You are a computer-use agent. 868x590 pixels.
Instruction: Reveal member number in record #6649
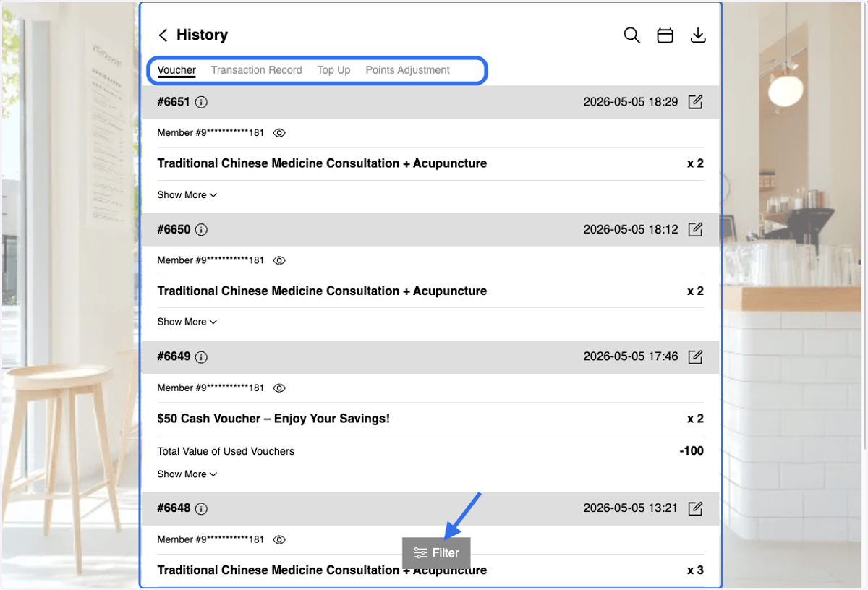pos(280,388)
